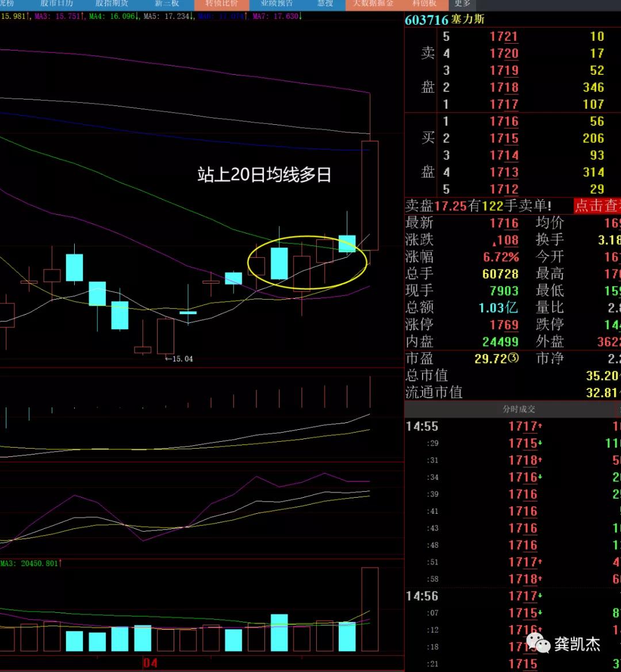Open the 股市日历 tab

click(56, 3)
